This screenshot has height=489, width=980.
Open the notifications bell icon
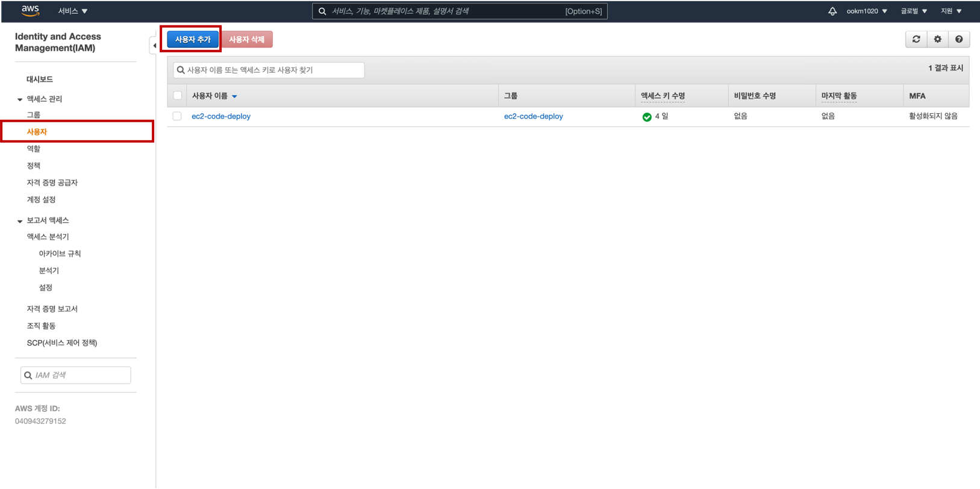[832, 11]
